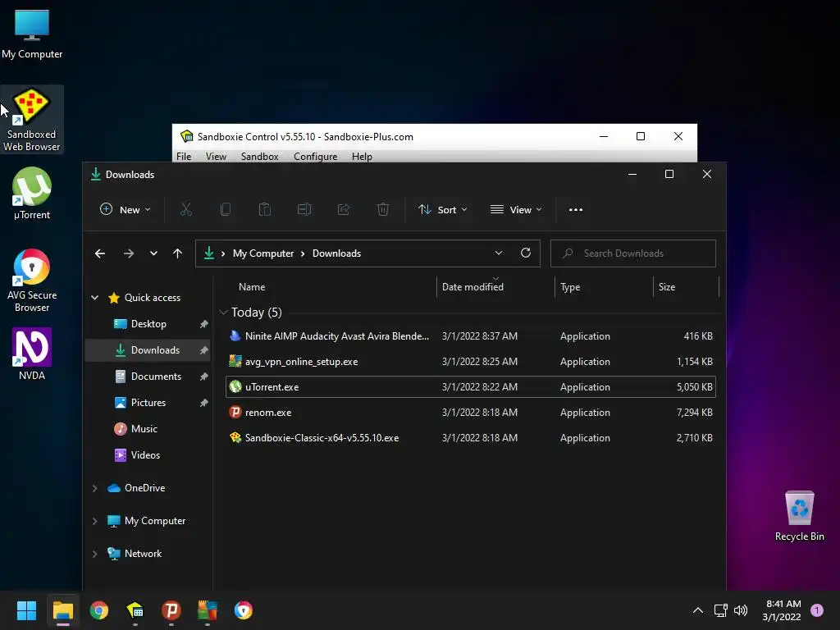Click the Share icon in the Explorer toolbar
Viewport: 840px width, 630px height.
[344, 209]
